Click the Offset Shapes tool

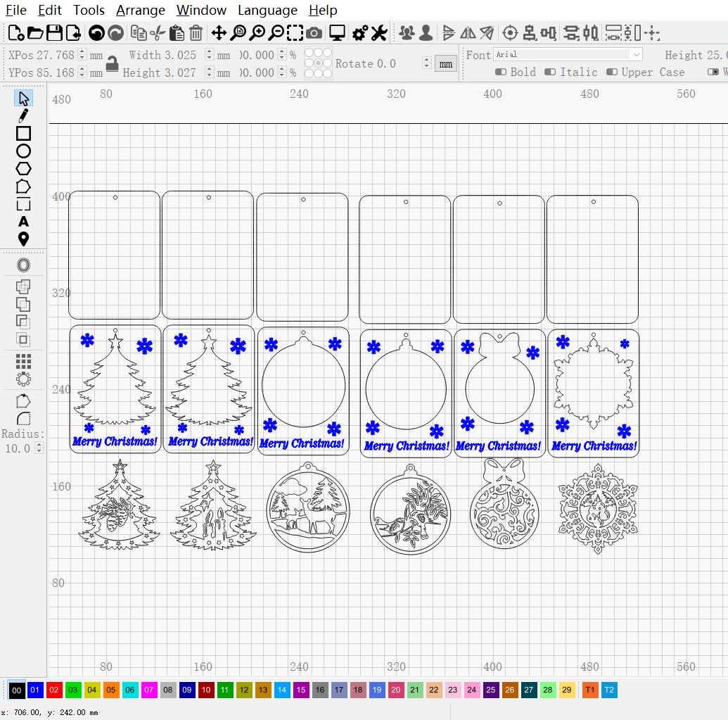click(23, 265)
